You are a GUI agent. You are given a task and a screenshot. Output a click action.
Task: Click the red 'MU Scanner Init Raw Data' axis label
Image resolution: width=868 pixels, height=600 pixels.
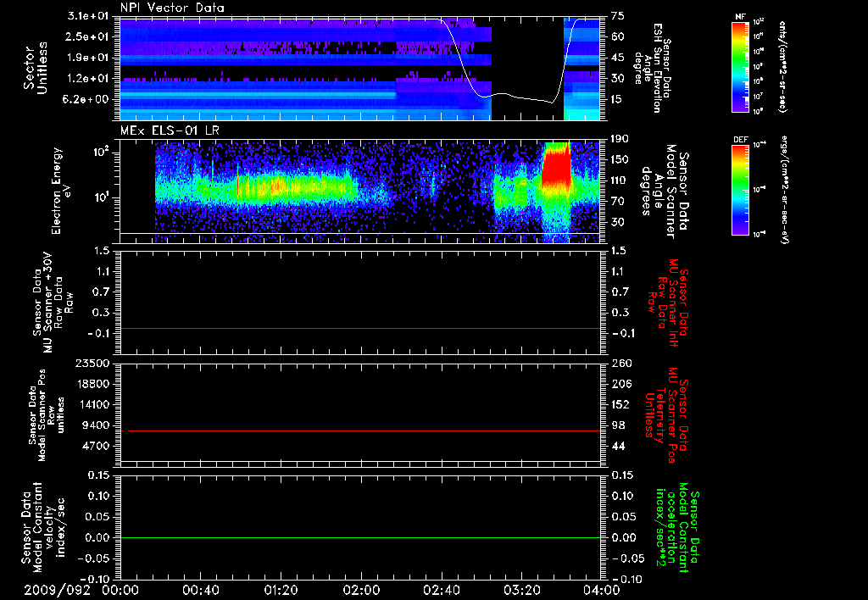[667, 302]
